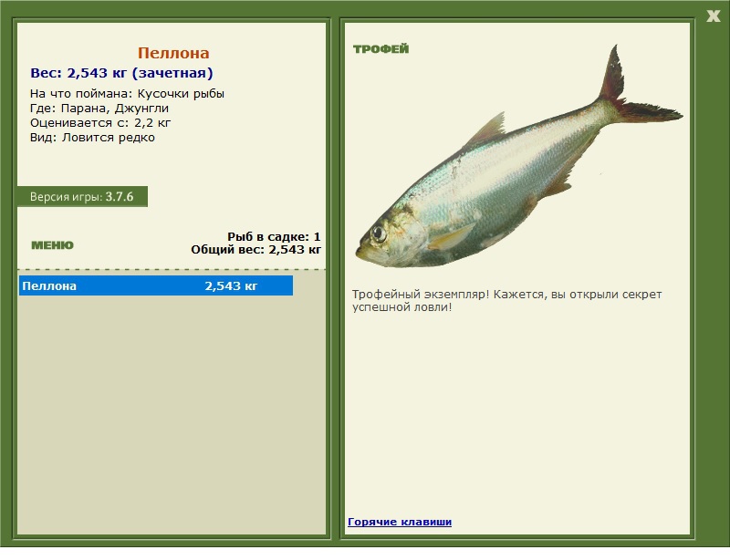Viewport: 730px width, 560px height.
Task: Close the trophy window with the X
Action: pos(713,16)
